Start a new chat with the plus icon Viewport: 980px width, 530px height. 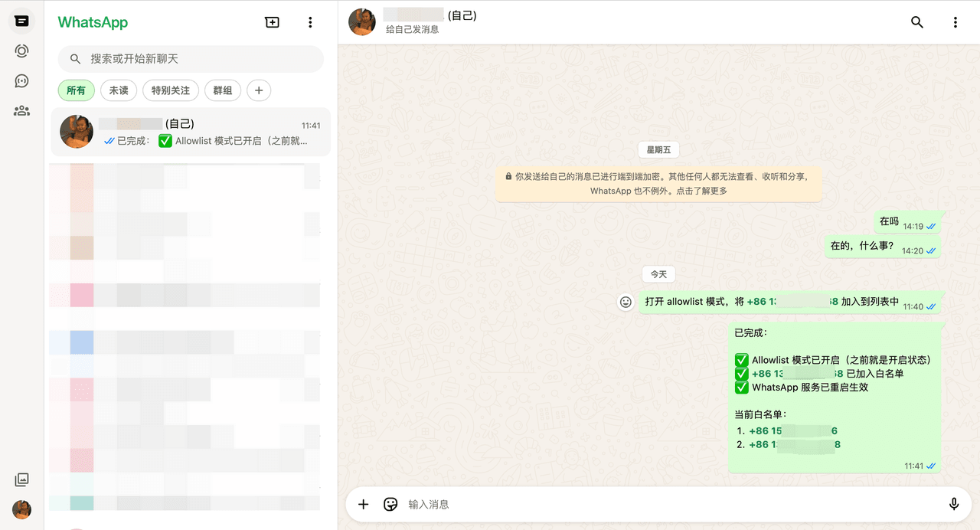pos(272,22)
